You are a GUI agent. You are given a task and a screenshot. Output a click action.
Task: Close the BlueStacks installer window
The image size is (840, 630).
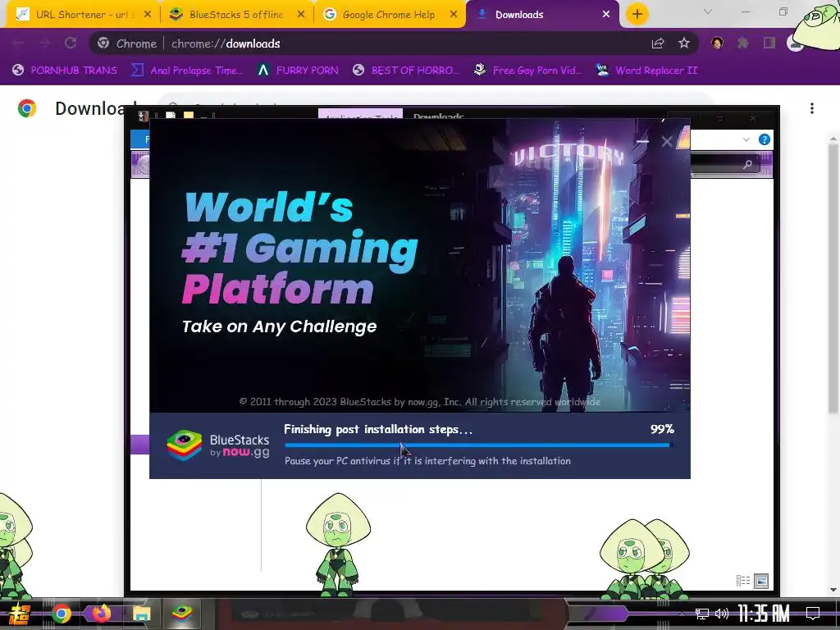click(x=667, y=141)
